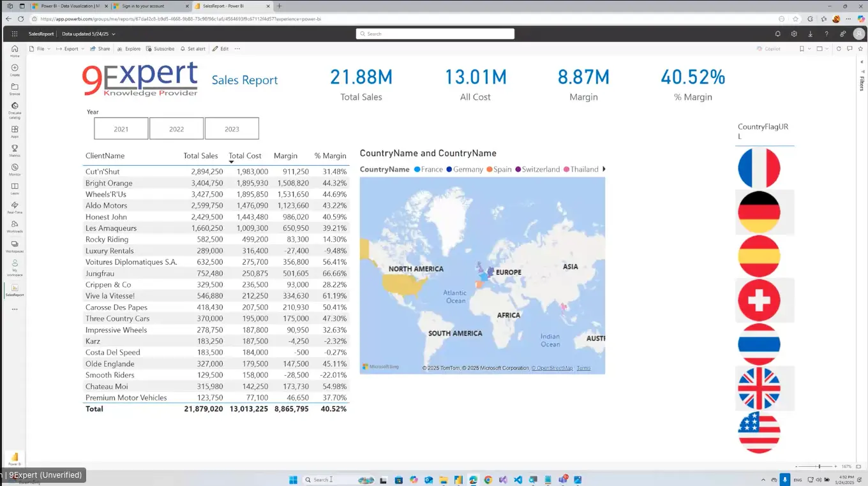This screenshot has height=486, width=868.
Task: Open the account profile avatar
Action: (x=859, y=34)
